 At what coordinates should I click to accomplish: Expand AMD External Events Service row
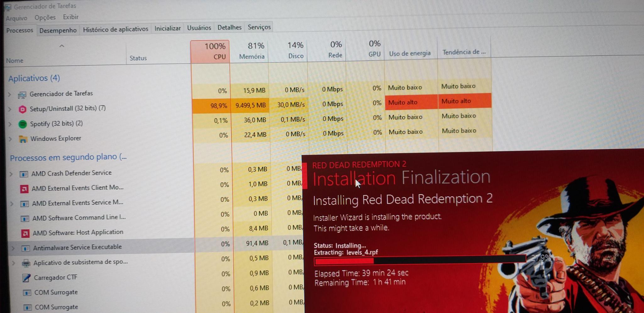(12, 204)
